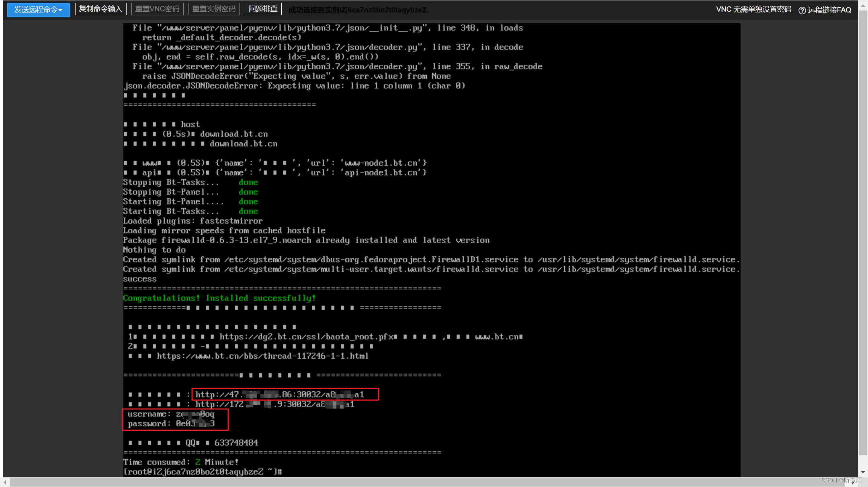Click 'Congratulations! Installed successfully!' text

219,298
